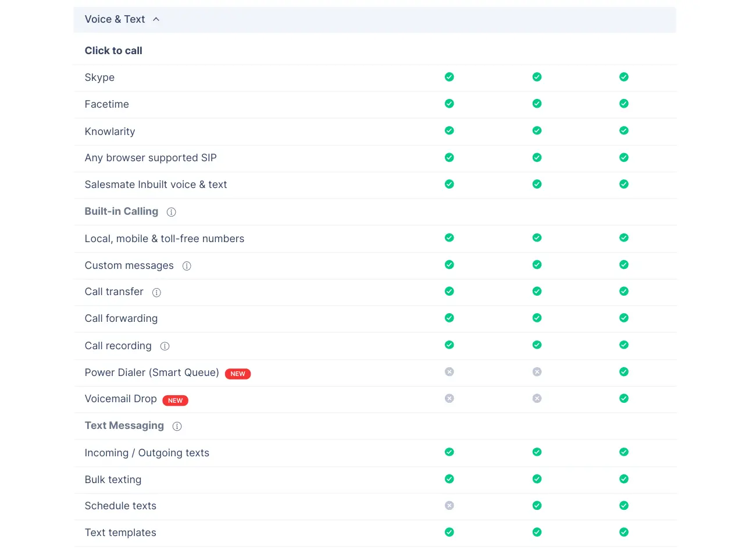Viewport: 756px width, 557px height.
Task: Open the Built-in Calling info tooltip icon
Action: pos(171,212)
